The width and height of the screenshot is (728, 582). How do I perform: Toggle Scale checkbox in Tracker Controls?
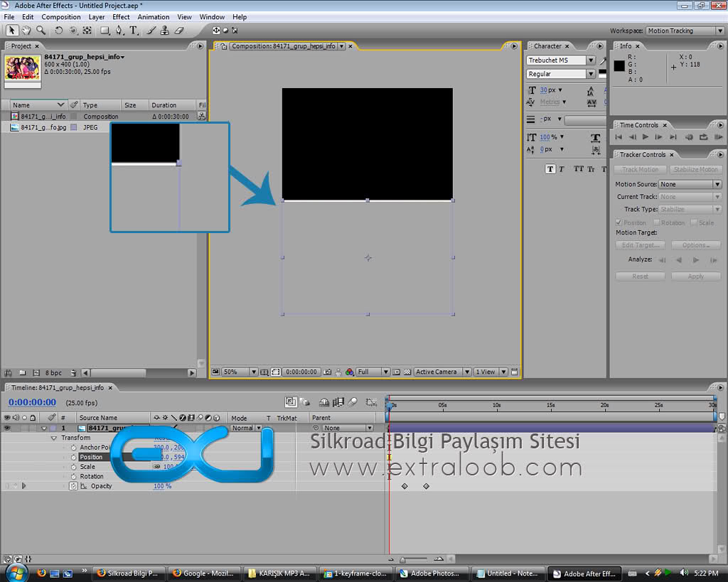pos(694,222)
